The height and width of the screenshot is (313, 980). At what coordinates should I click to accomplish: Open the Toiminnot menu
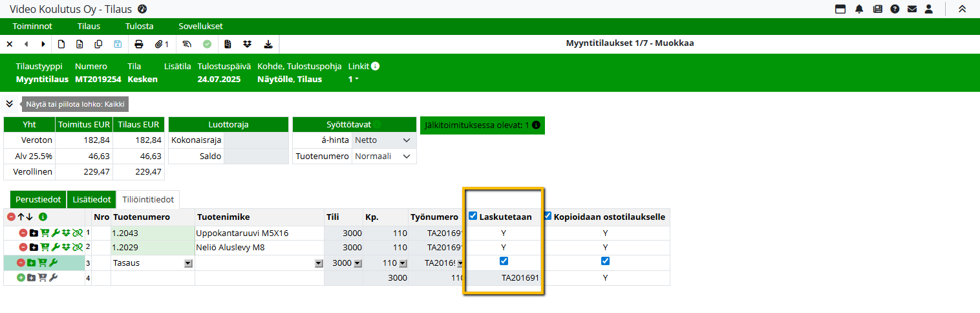(x=32, y=27)
